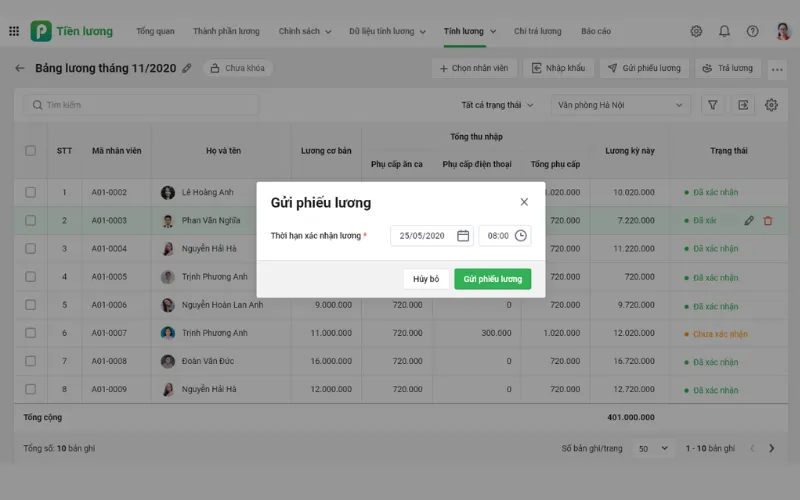Tick the checkbox for Lê Hoàng Anh

30,192
